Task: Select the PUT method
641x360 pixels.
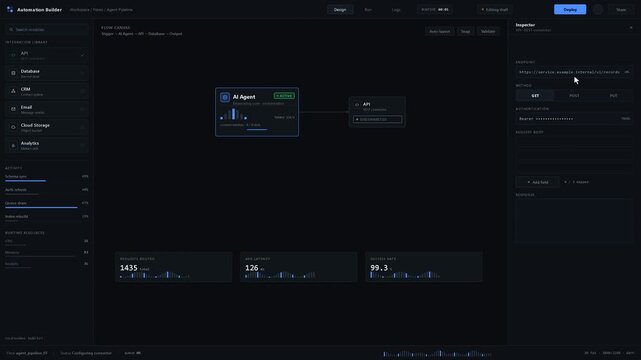Action: click(x=613, y=96)
